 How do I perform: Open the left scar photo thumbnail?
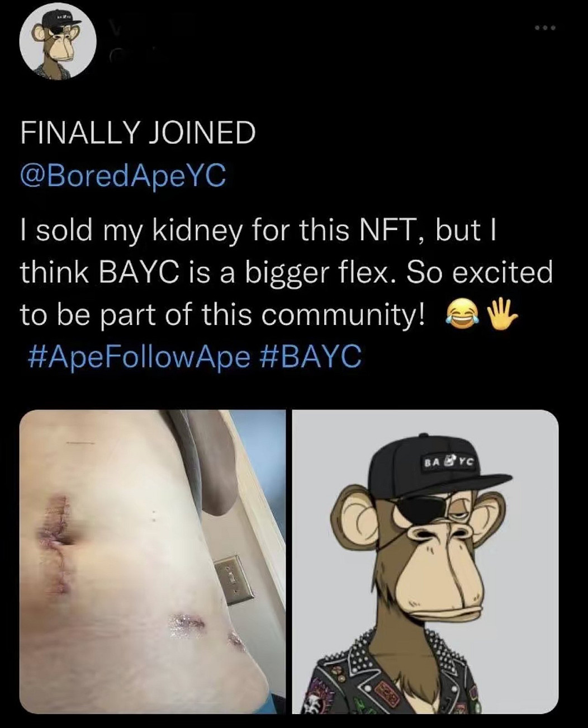coord(152,561)
